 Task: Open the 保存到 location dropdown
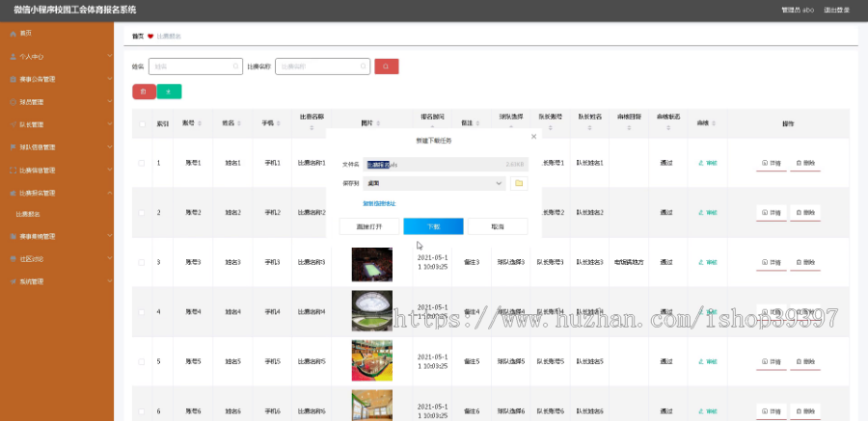[434, 183]
